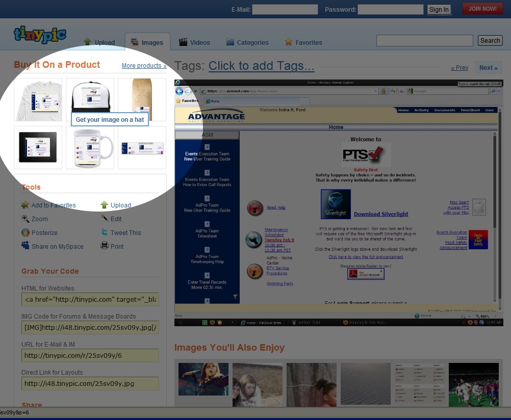Click the Edit wrench icon in Tools
This screenshot has width=511, height=420.
pyautogui.click(x=105, y=219)
